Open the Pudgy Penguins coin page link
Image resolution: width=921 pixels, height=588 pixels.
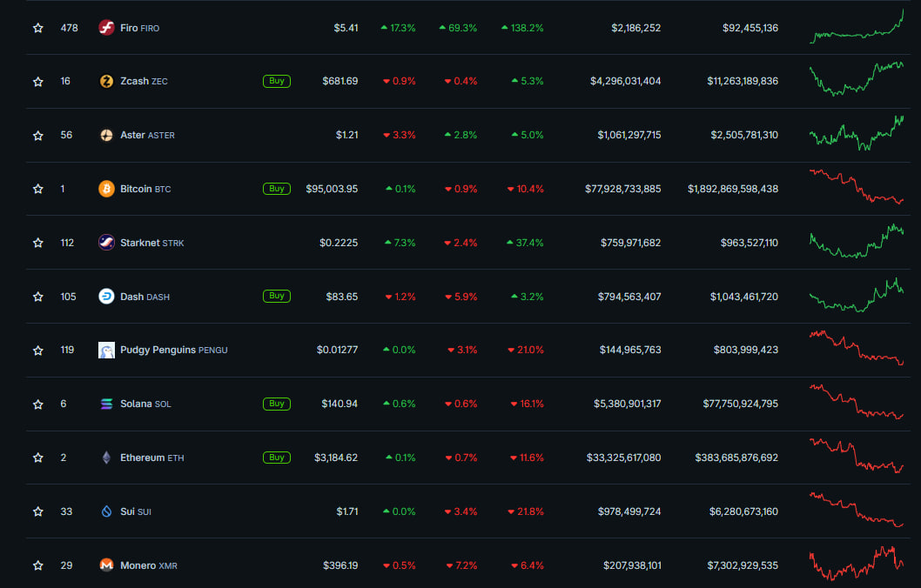[158, 350]
